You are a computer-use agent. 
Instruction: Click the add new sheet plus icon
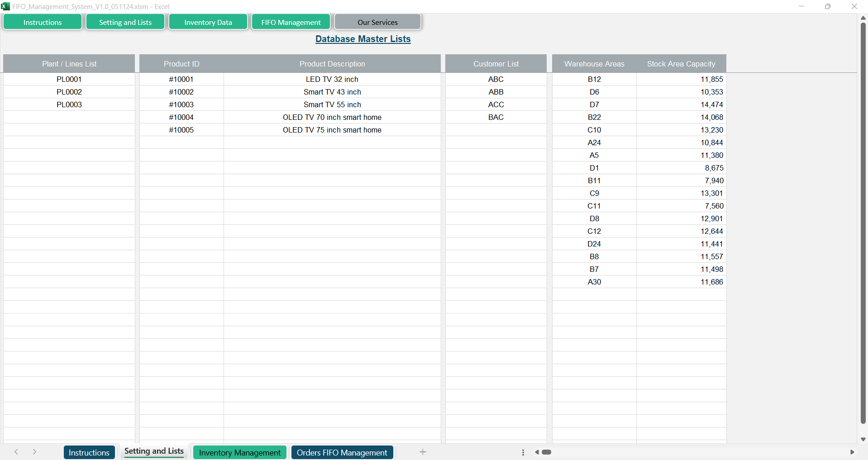click(x=422, y=452)
